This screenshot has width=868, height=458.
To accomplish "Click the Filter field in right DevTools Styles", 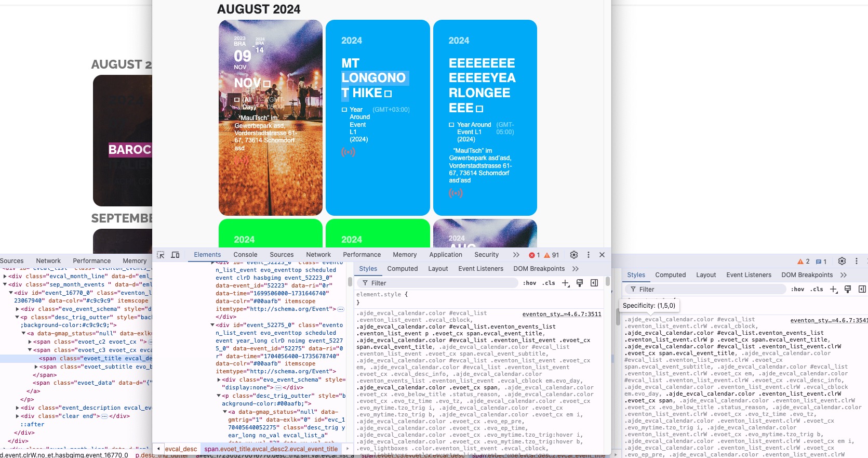I will (x=706, y=289).
